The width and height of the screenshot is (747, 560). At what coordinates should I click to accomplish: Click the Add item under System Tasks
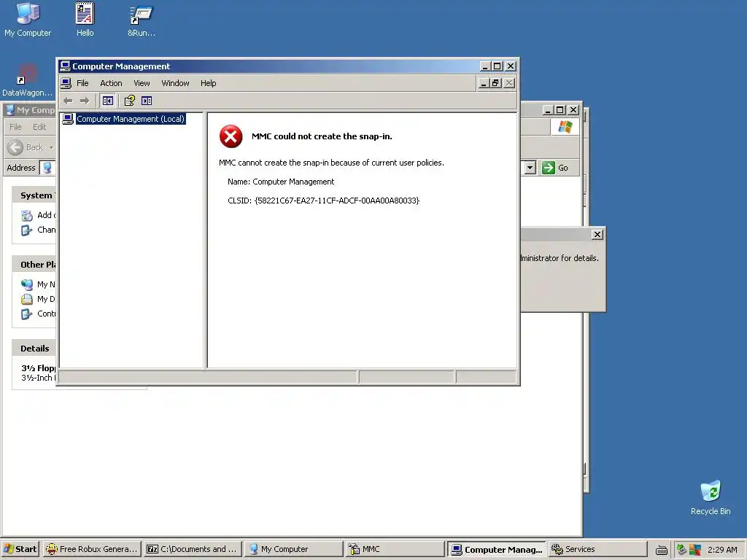click(39, 215)
